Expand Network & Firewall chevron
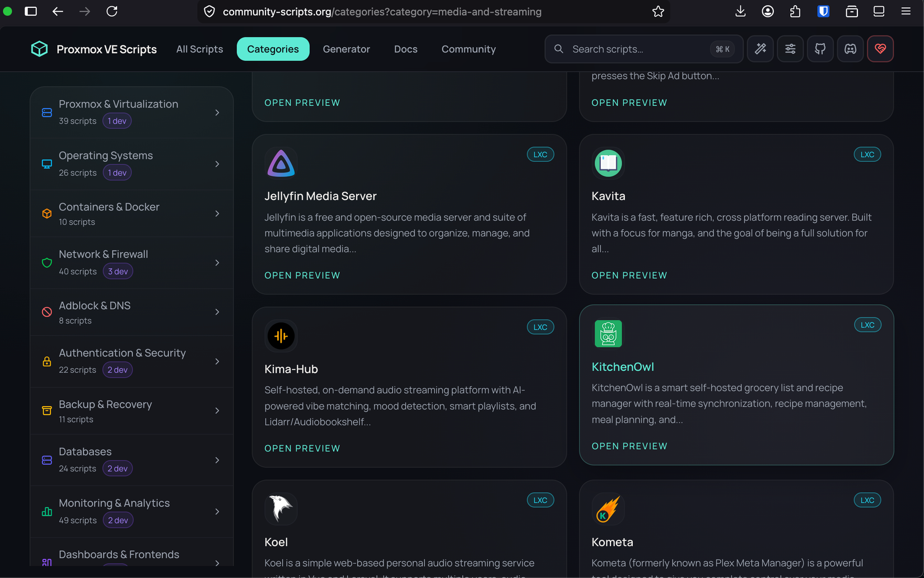924x578 pixels. point(217,263)
